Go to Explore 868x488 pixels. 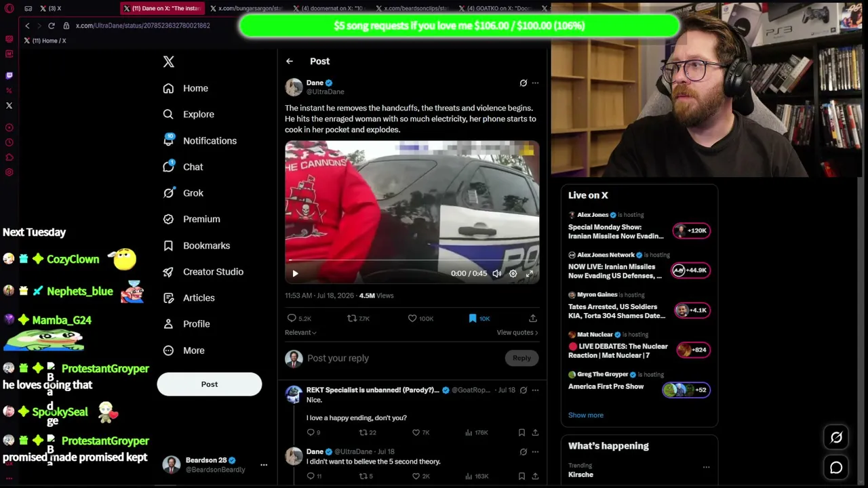(x=189, y=115)
